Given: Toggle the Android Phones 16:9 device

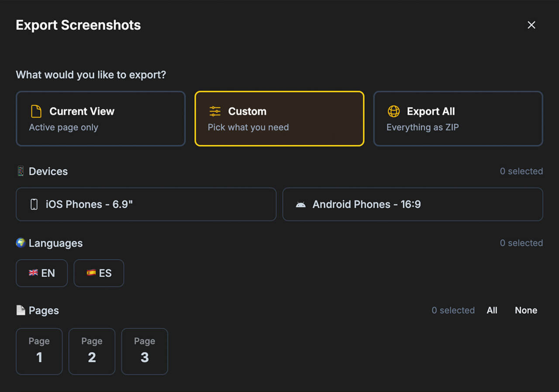Looking at the screenshot, I should [413, 204].
